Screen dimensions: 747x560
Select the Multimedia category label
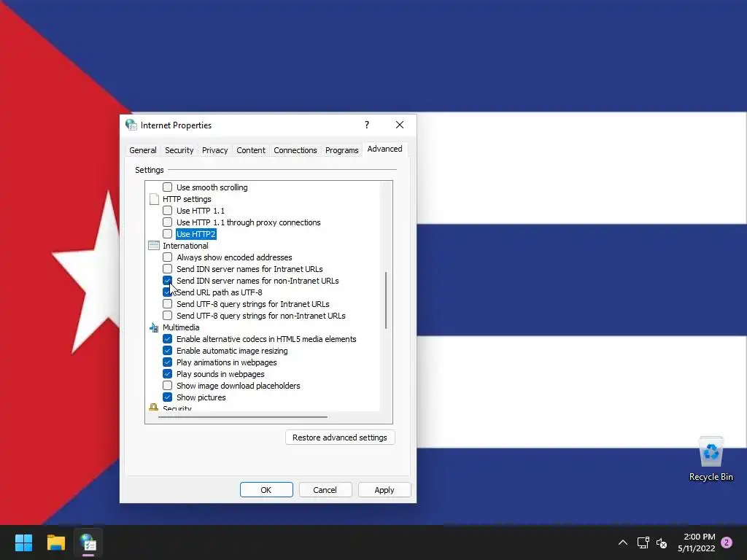(181, 327)
